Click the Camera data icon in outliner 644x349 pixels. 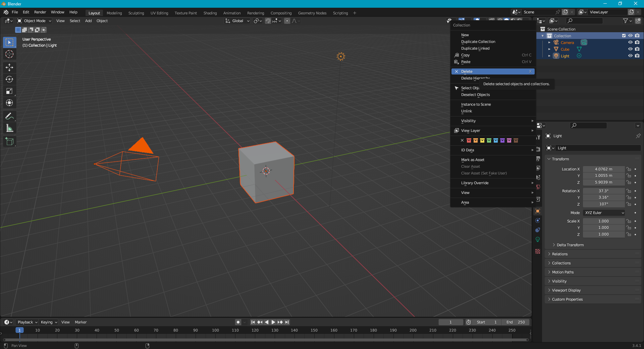point(584,43)
